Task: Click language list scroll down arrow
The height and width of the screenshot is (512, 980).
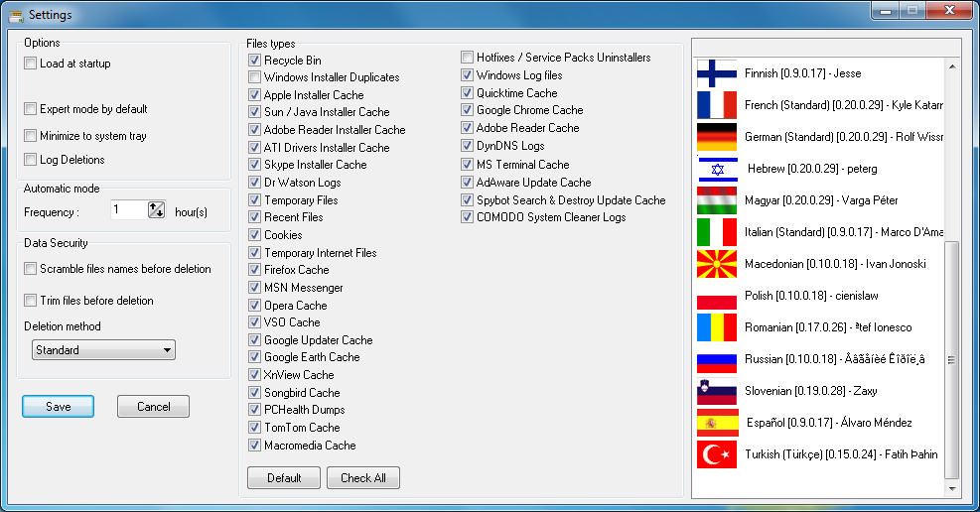Action: tap(952, 489)
